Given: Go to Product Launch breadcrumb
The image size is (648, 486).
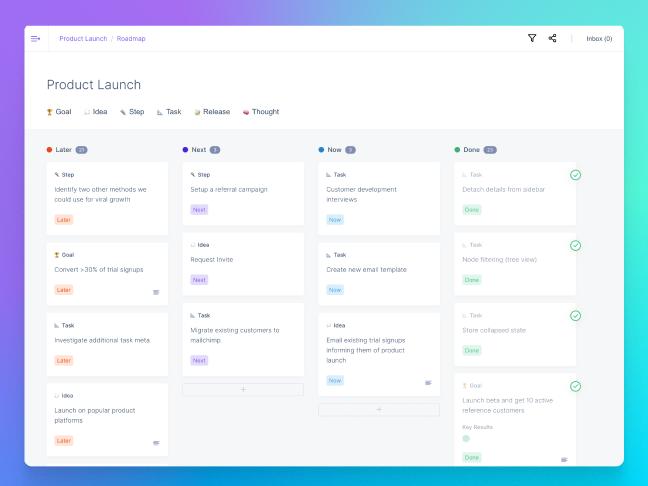Looking at the screenshot, I should click(x=83, y=38).
